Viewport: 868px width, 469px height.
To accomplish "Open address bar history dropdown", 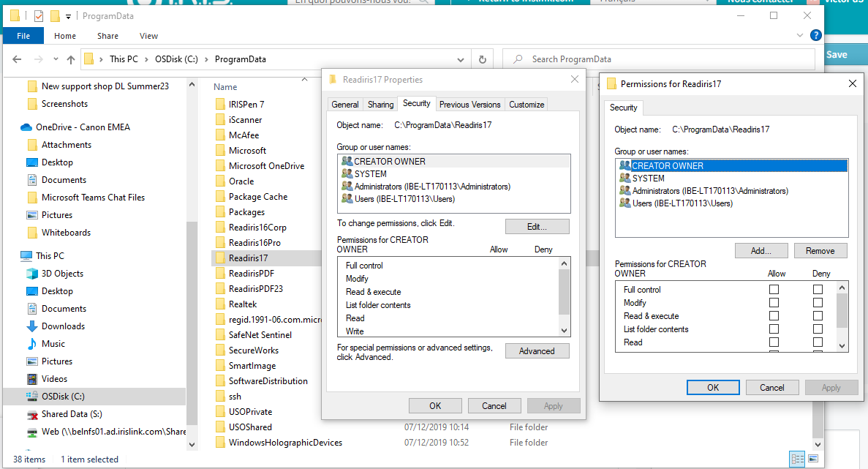I will pyautogui.click(x=461, y=60).
